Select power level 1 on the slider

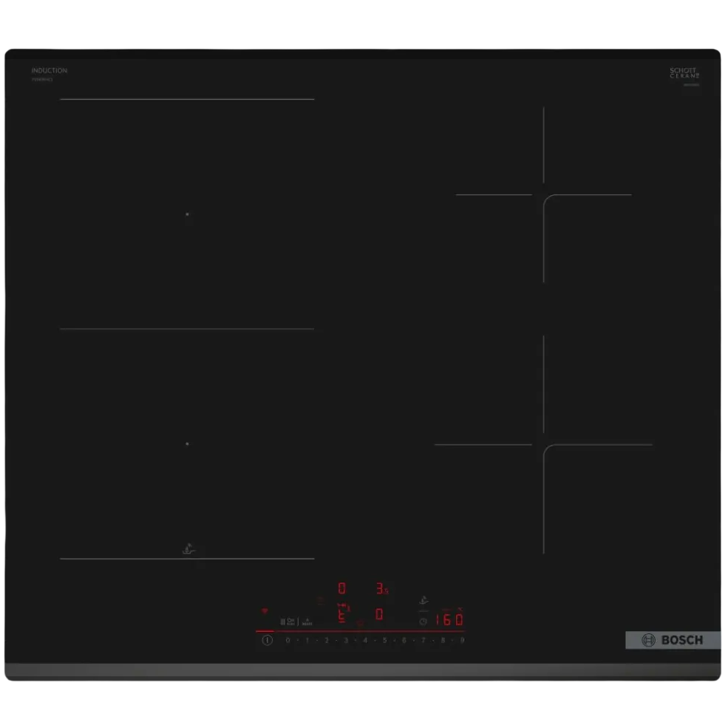click(307, 640)
